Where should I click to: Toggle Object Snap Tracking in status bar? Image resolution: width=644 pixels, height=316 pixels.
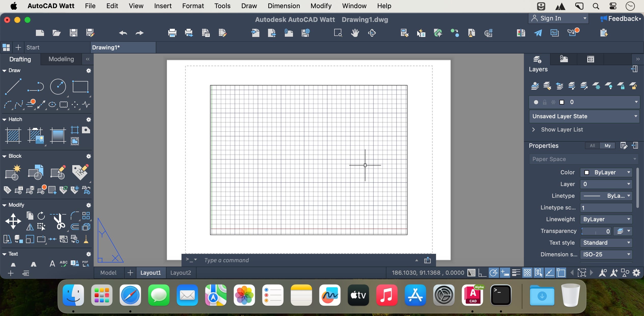point(550,273)
